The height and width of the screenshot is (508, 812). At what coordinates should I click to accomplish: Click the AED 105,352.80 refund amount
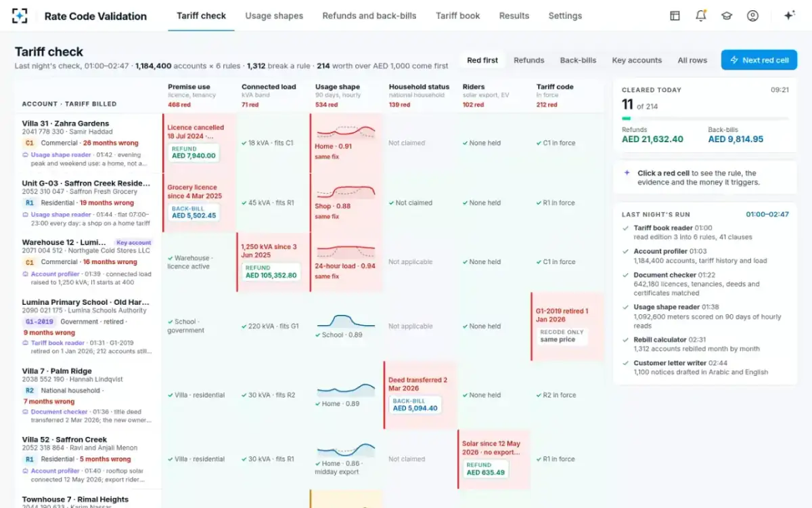coord(271,276)
